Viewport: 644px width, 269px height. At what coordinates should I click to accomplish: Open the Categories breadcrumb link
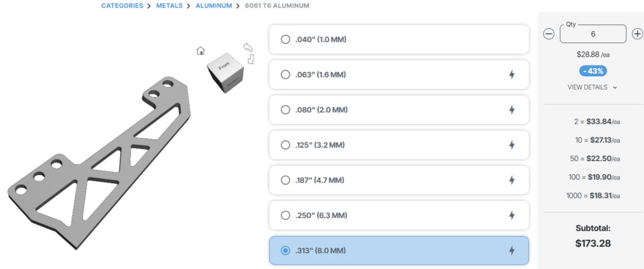pos(122,6)
